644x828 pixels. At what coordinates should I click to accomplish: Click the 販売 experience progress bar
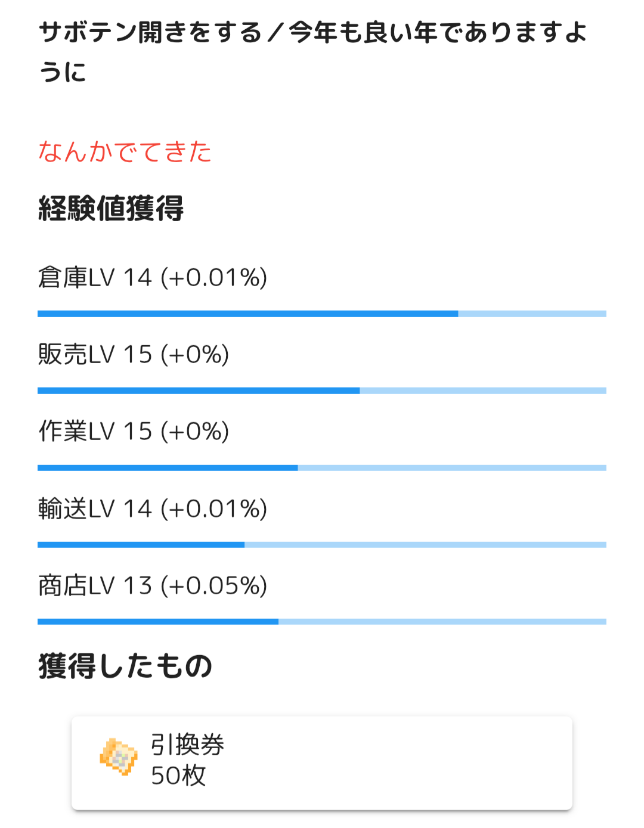[322, 390]
